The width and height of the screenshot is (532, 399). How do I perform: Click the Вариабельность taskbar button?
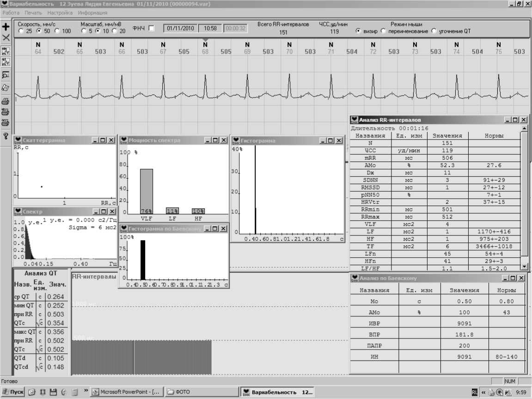(277, 392)
